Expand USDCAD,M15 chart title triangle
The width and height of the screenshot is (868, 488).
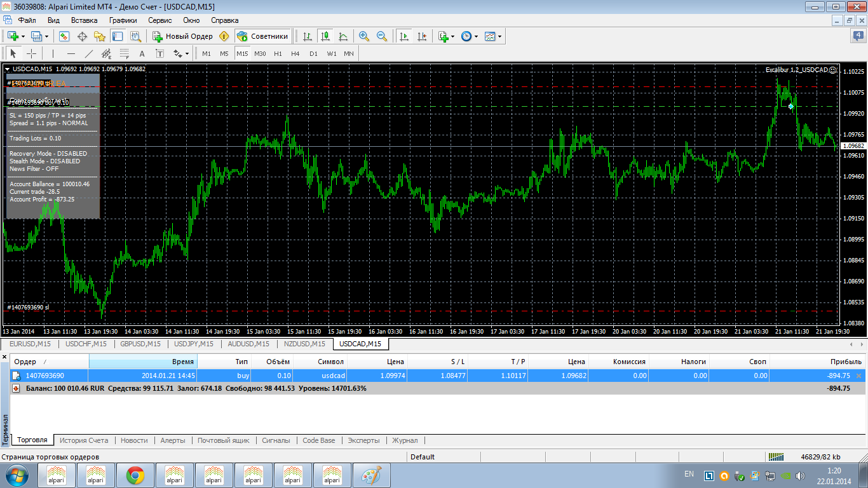click(x=7, y=69)
